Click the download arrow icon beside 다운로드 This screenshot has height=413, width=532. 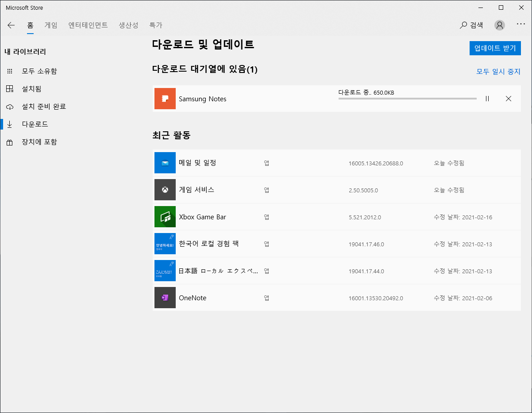pos(10,124)
